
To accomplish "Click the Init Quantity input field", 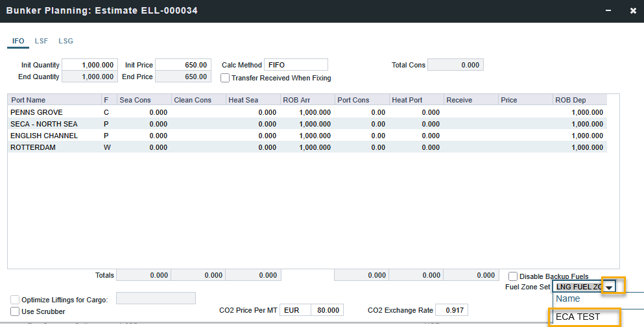I will (x=89, y=65).
